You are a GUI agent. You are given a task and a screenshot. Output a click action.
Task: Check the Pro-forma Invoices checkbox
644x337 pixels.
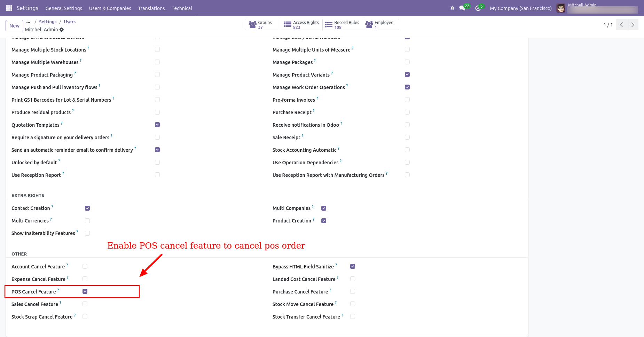coord(407,100)
